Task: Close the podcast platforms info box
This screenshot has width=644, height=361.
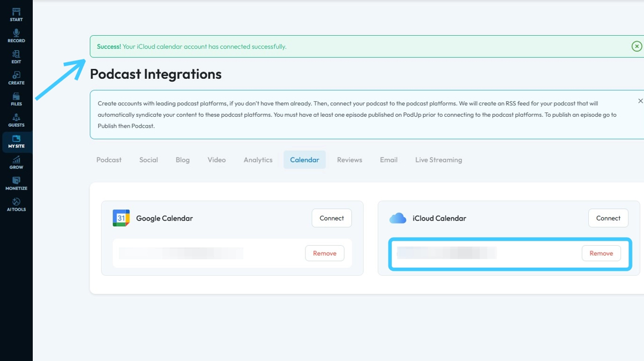Action: [641, 101]
